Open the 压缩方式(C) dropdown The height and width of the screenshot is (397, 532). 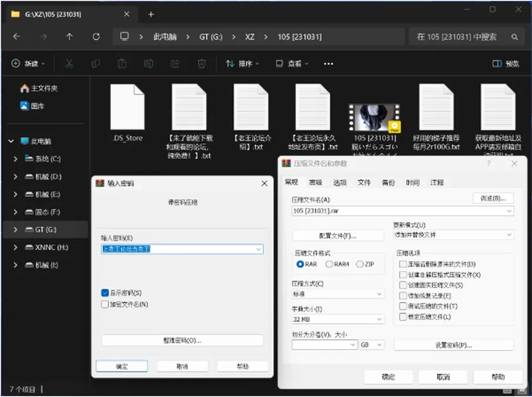tap(338, 294)
